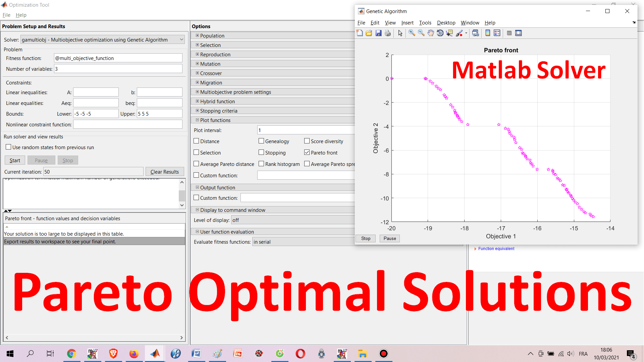644x362 pixels.
Task: Open the MATLAB icon in the taskbar
Action: pyautogui.click(x=155, y=354)
